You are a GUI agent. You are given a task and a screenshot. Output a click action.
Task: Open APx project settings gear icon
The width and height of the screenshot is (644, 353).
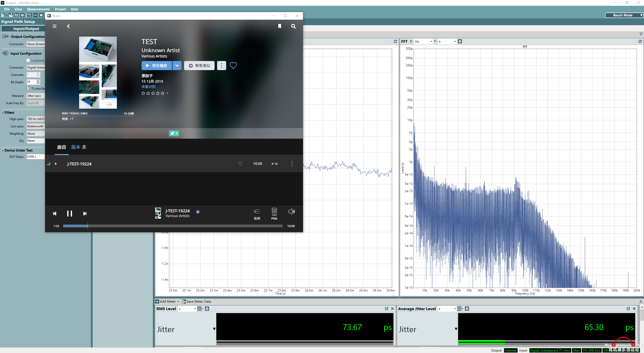click(x=22, y=15)
